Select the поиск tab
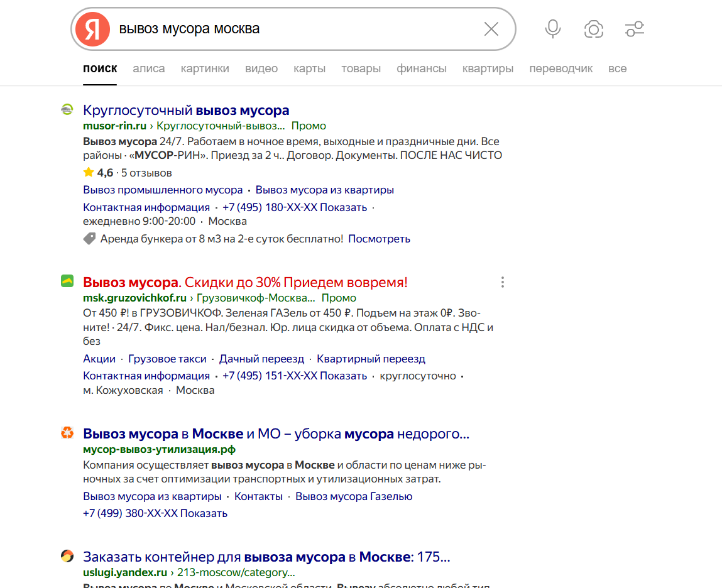 [100, 68]
